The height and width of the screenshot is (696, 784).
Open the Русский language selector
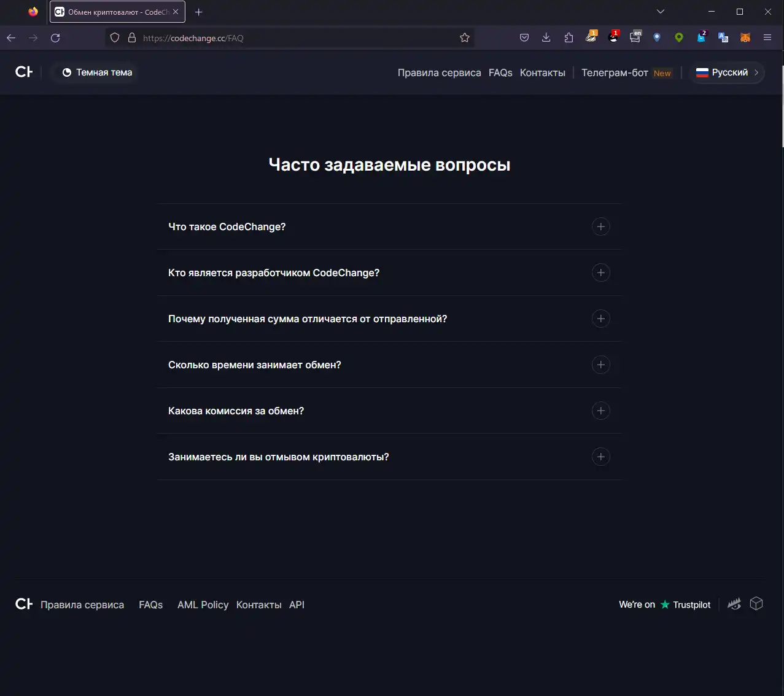click(x=727, y=72)
